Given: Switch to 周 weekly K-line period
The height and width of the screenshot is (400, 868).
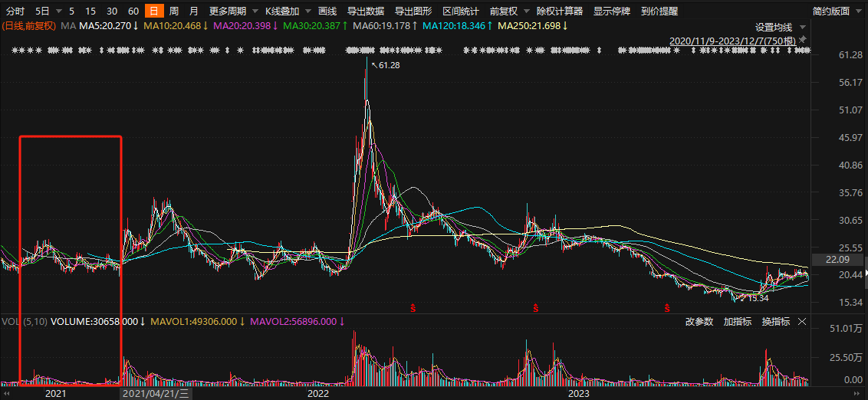Looking at the screenshot, I should (174, 11).
